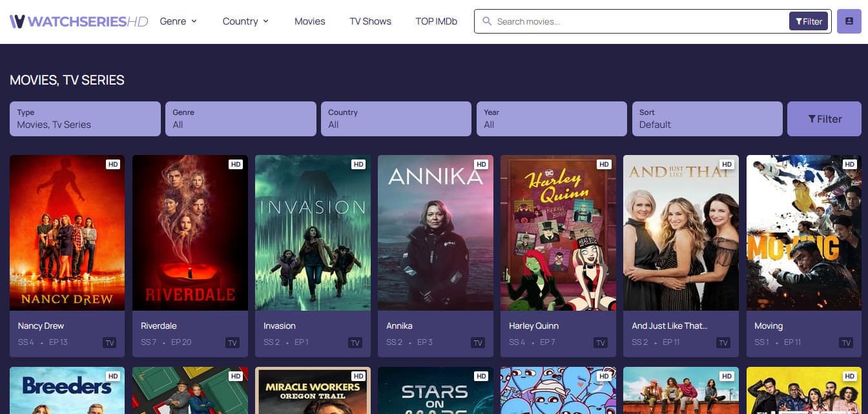868x414 pixels.
Task: Open the Nancy Drew title link
Action: pos(41,326)
